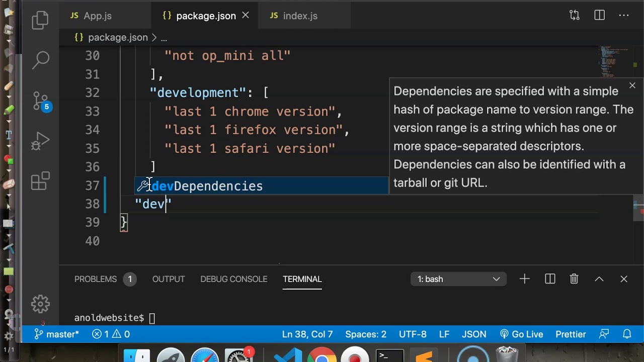The width and height of the screenshot is (644, 362).
Task: Place cursor in "dev" on line 38
Action: [x=153, y=204]
